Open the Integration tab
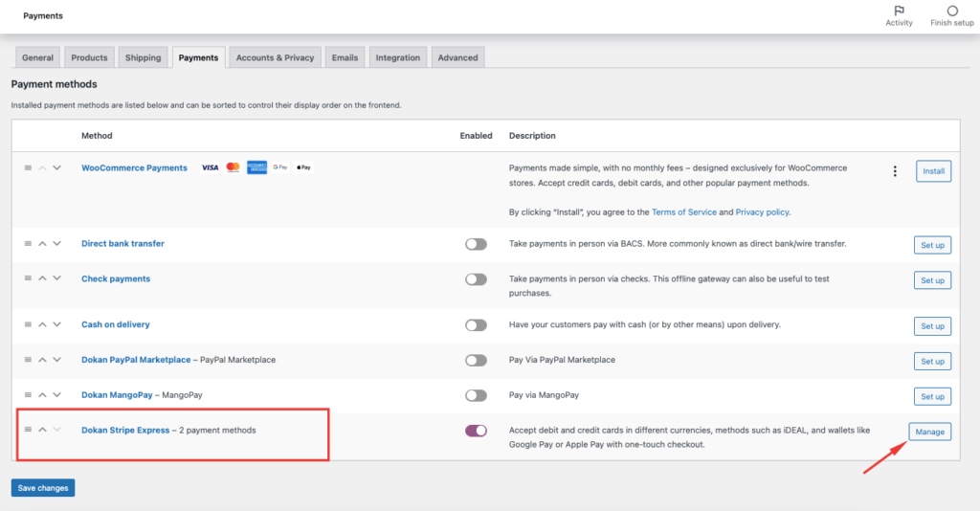This screenshot has height=511, width=980. click(398, 57)
